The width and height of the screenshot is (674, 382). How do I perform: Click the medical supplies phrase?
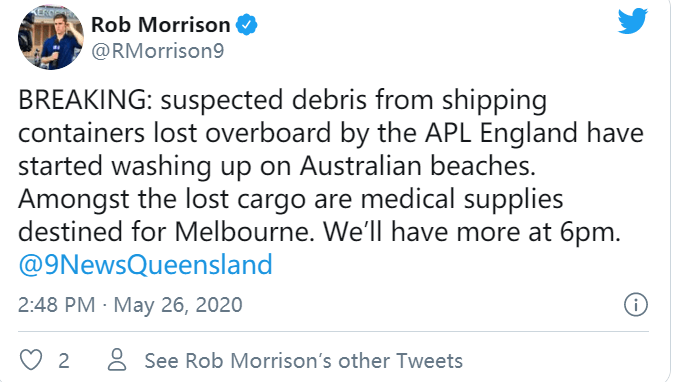462,200
